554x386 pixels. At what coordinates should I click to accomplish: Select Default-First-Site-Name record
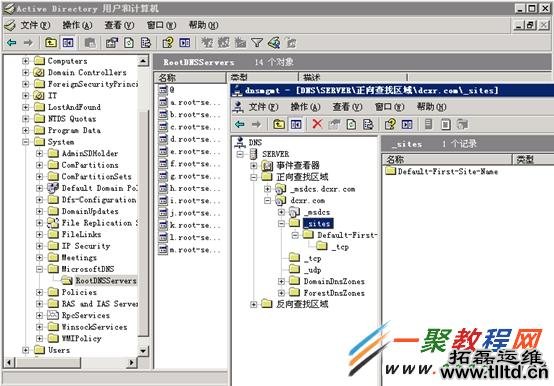(448, 172)
